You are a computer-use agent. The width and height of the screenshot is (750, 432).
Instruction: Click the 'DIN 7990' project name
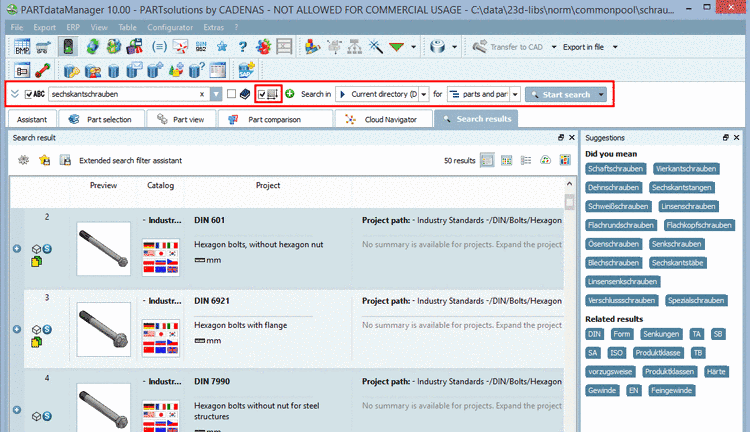pos(212,381)
